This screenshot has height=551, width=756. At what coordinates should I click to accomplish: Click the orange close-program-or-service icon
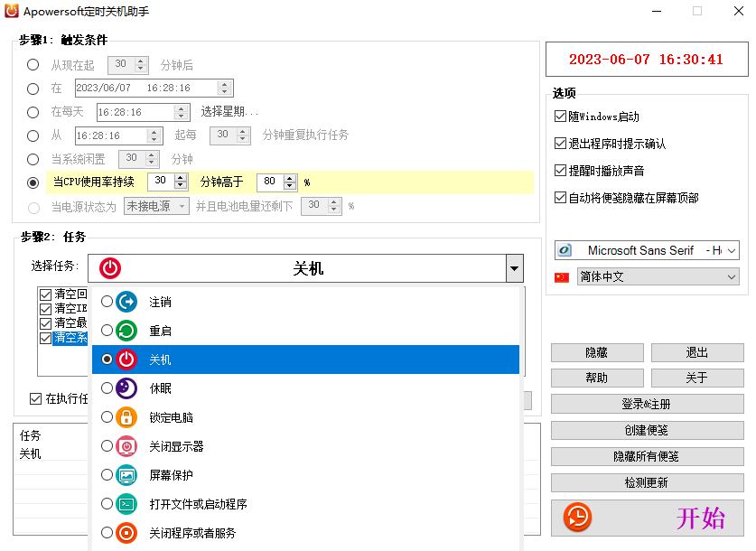coord(126,533)
